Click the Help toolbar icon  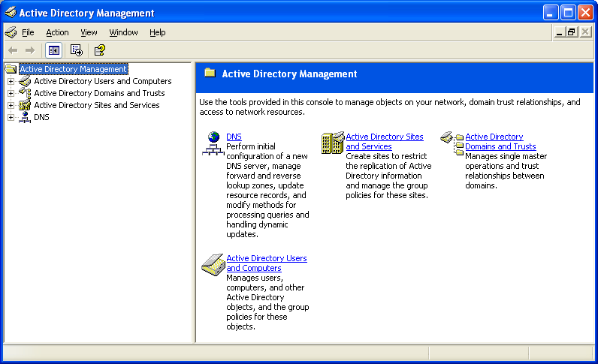(99, 50)
